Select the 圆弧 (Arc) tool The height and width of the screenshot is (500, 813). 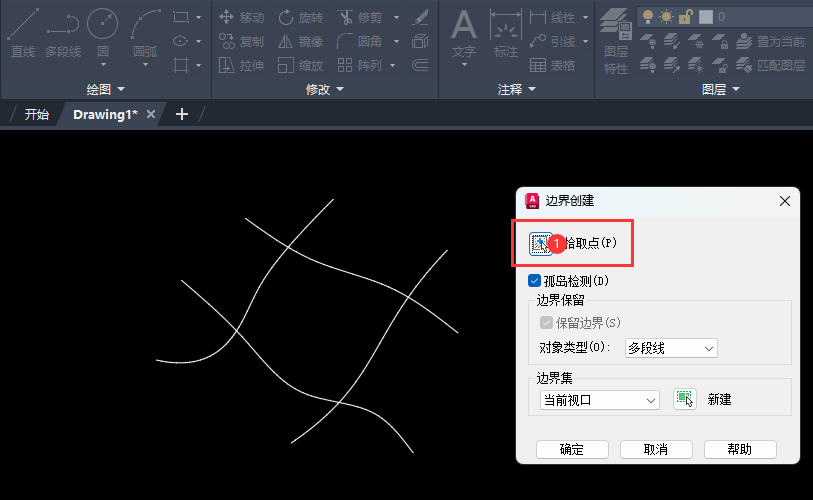click(145, 32)
